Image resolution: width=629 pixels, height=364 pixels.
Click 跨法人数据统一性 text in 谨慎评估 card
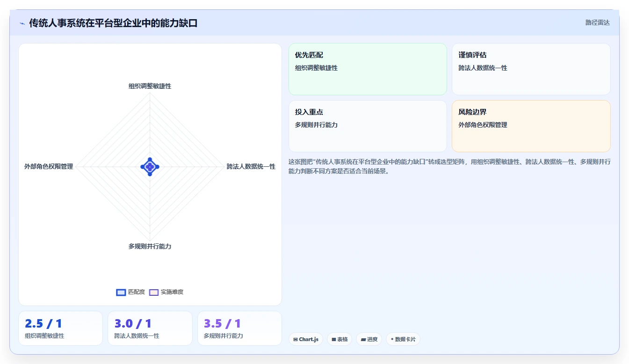483,68
